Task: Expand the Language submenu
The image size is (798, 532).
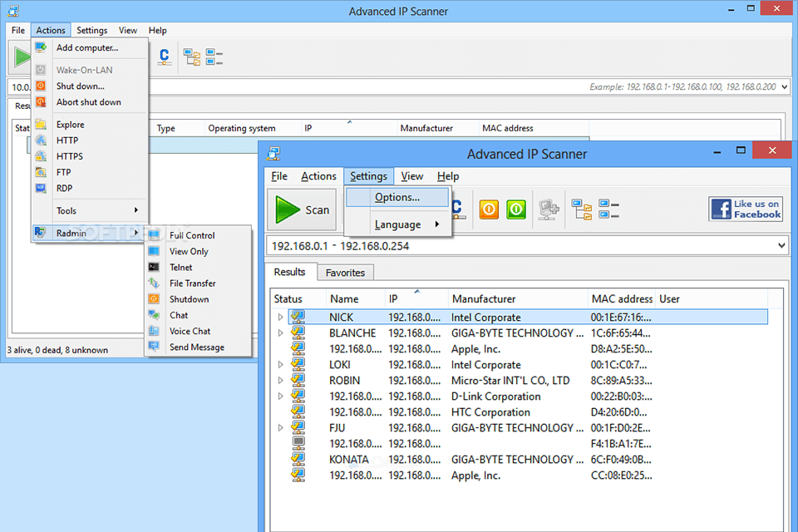Action: 397,224
